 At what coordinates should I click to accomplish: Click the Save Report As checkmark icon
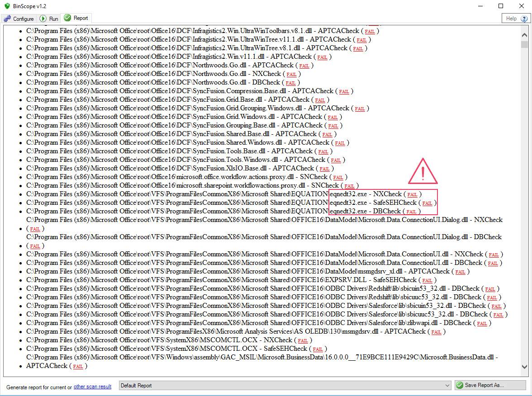point(460,385)
